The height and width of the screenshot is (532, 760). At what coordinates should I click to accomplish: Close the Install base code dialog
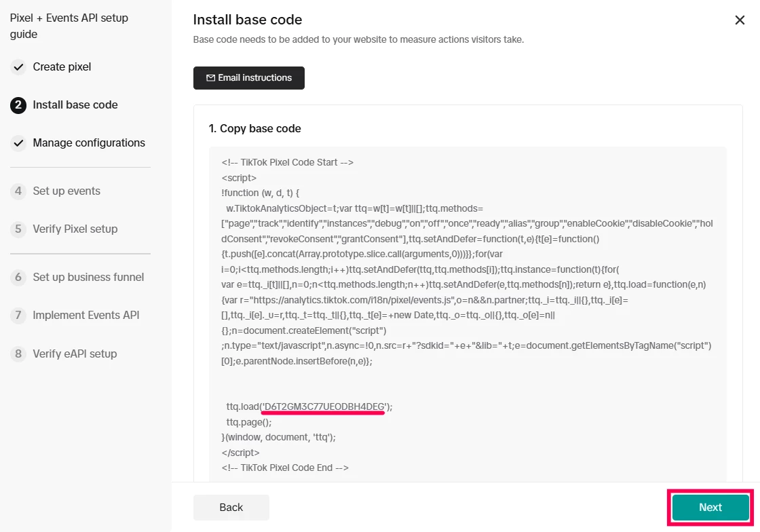tap(740, 20)
